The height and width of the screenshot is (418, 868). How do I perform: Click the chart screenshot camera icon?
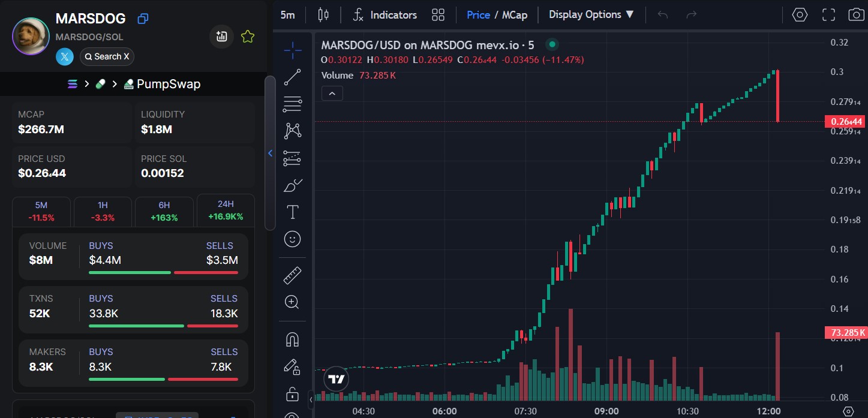(x=856, y=14)
